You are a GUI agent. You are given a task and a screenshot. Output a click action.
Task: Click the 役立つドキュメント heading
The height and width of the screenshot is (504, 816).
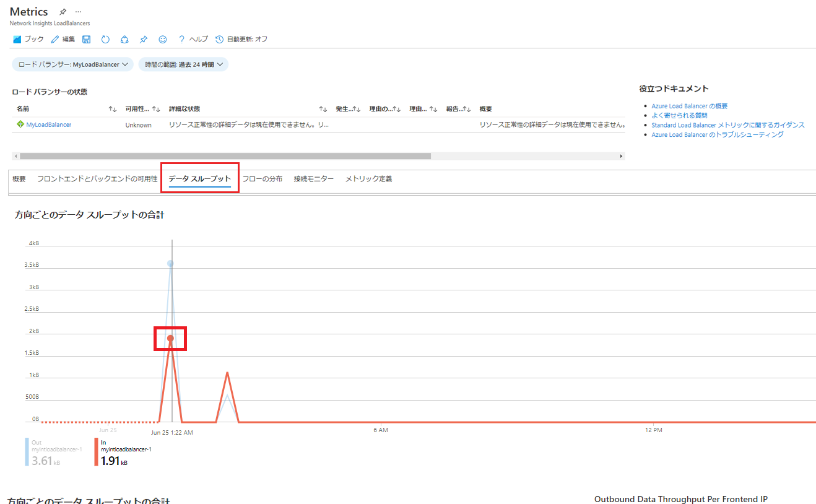click(x=674, y=89)
